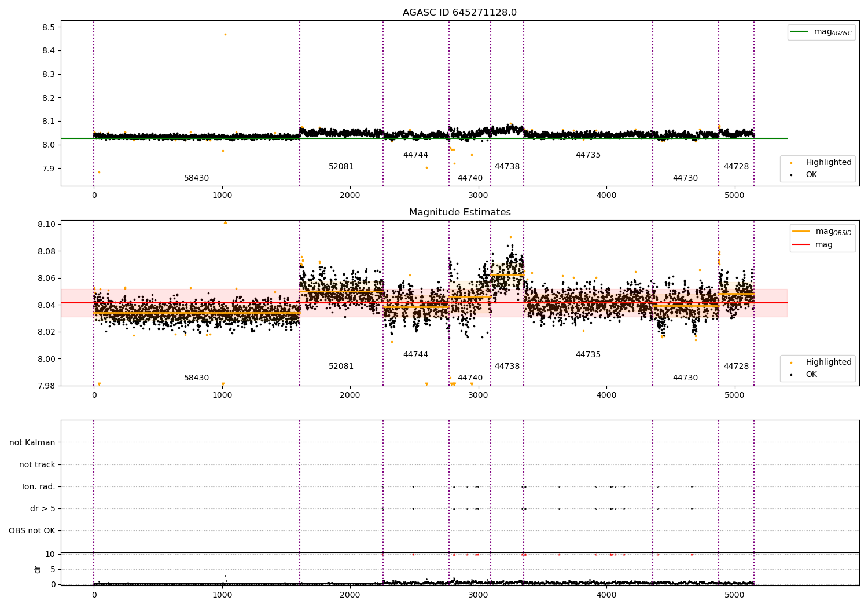Click OBSID label 44738 in AGASC plot
The image size is (868, 608).
point(507,166)
